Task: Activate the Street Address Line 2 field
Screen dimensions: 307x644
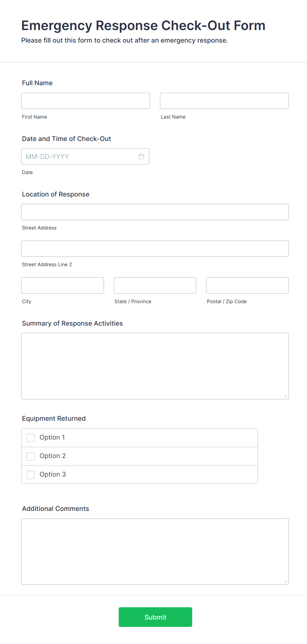Action: click(155, 249)
